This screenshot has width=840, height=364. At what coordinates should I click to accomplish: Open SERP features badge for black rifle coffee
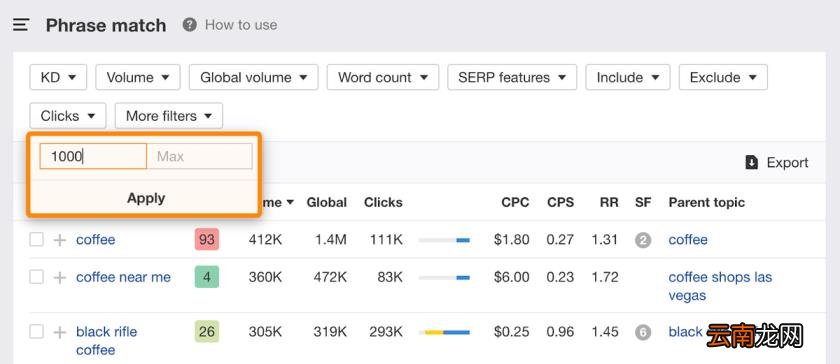click(643, 332)
